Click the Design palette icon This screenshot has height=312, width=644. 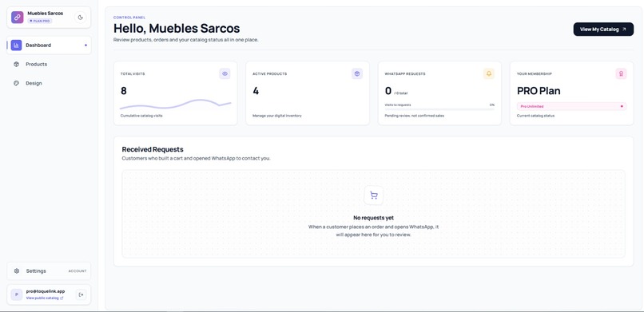(x=17, y=83)
